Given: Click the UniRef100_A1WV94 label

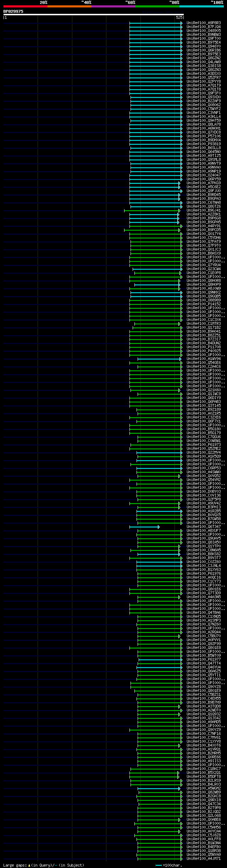Looking at the screenshot, I should tap(204, 359).
